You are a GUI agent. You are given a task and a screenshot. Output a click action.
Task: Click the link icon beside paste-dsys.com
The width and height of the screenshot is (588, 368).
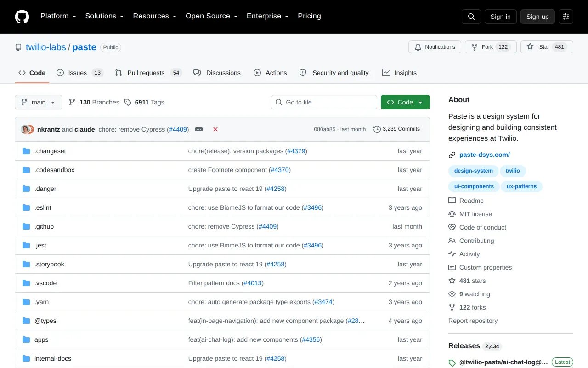point(452,155)
